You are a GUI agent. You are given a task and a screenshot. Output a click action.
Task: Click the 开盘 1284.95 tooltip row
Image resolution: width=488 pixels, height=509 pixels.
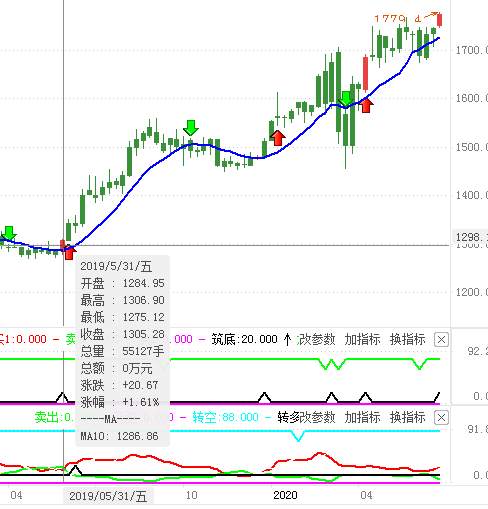pos(123,283)
